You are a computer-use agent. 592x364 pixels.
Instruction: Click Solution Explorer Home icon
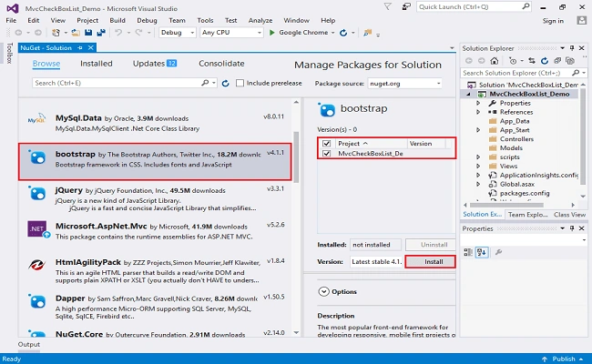coord(495,60)
